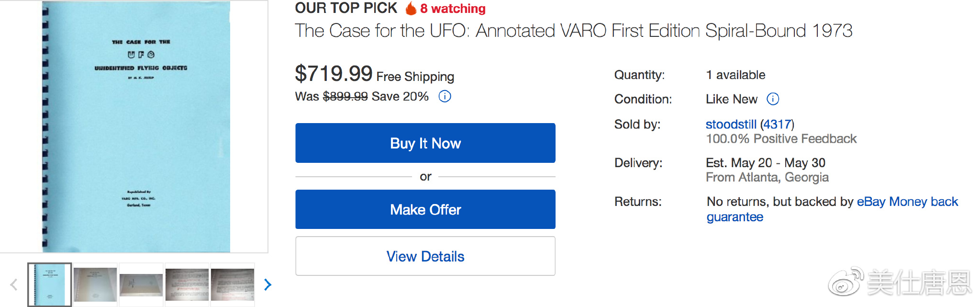Open View Details for this listing
This screenshot has width=980, height=307.
pos(425,256)
